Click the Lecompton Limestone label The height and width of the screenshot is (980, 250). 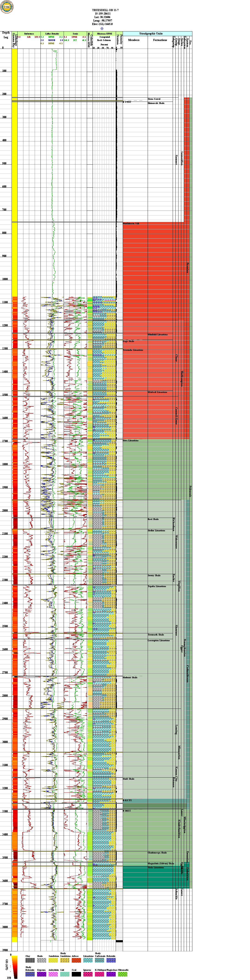click(159, 640)
